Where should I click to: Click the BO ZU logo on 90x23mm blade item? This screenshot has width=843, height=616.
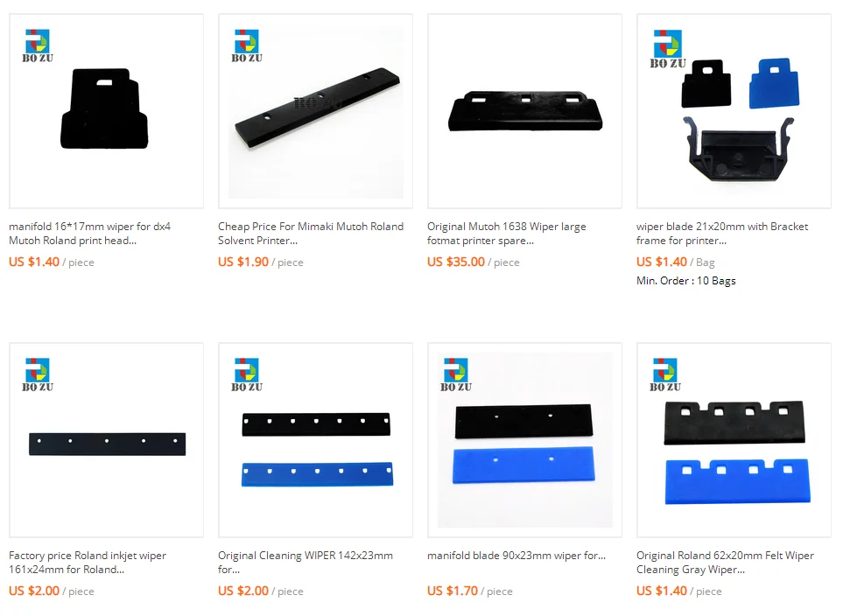(x=456, y=375)
